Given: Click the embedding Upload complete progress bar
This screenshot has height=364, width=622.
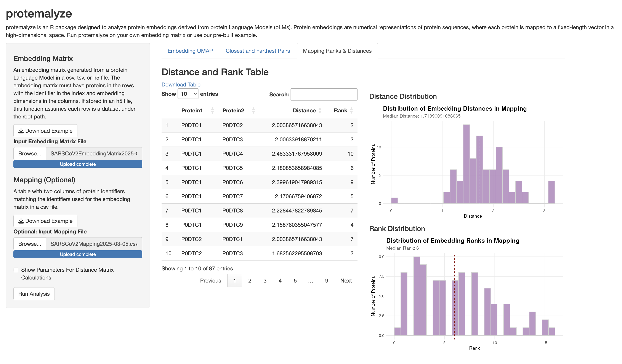Looking at the screenshot, I should 78,164.
